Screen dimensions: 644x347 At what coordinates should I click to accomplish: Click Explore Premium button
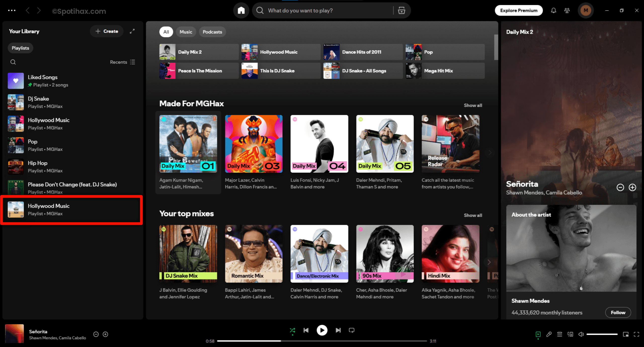pyautogui.click(x=519, y=11)
